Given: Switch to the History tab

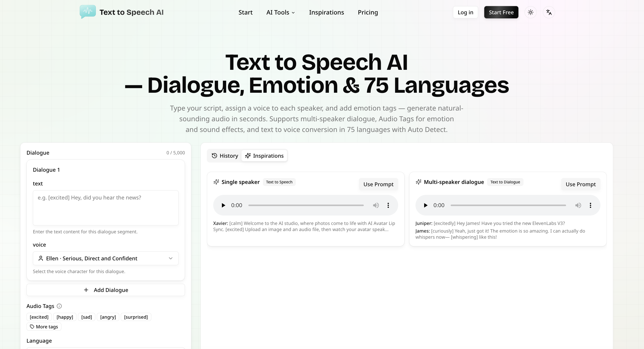Looking at the screenshot, I should pos(225,156).
